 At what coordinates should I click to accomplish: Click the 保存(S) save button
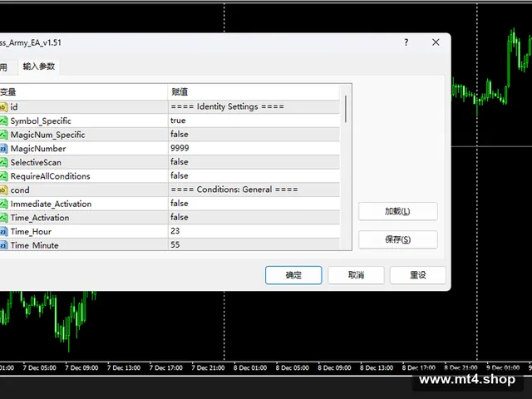click(x=397, y=239)
